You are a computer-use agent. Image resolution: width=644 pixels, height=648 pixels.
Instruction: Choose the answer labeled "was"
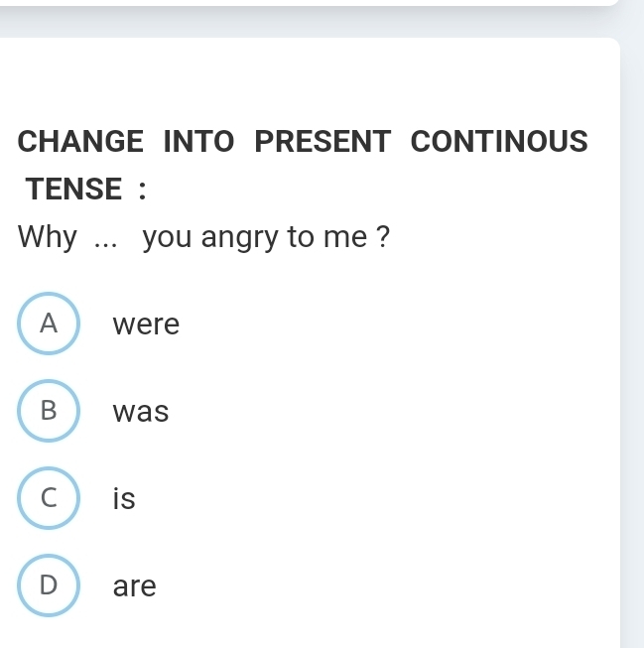[141, 412]
